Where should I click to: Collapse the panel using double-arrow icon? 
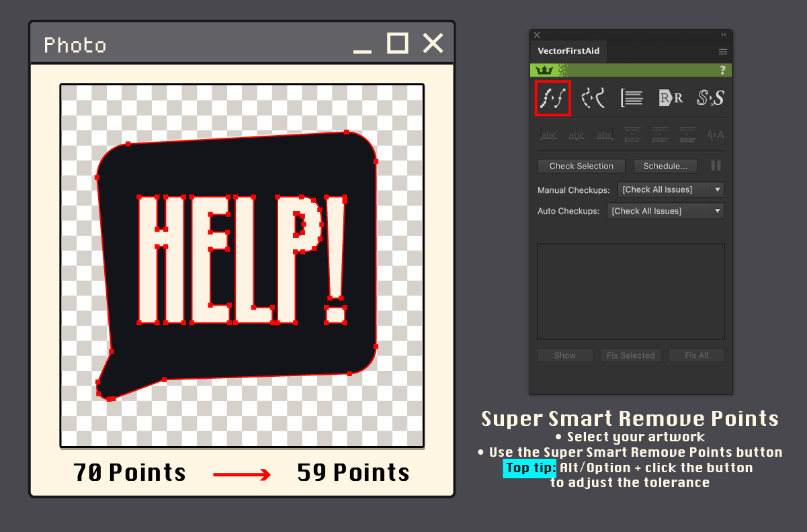tap(724, 35)
